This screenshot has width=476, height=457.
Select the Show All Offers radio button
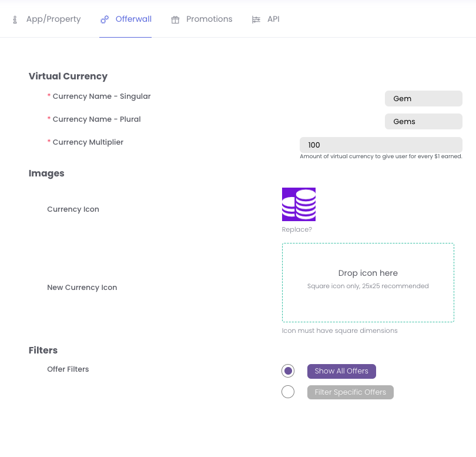tap(288, 371)
